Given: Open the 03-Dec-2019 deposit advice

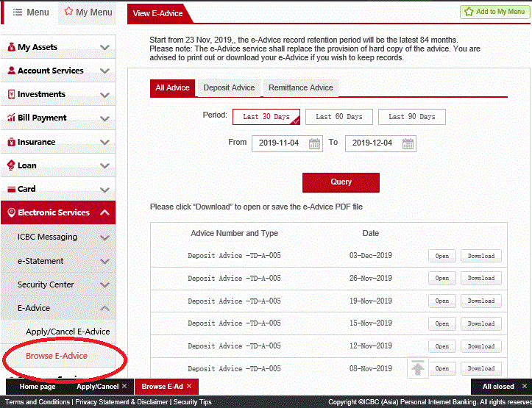Looking at the screenshot, I should click(x=442, y=256).
